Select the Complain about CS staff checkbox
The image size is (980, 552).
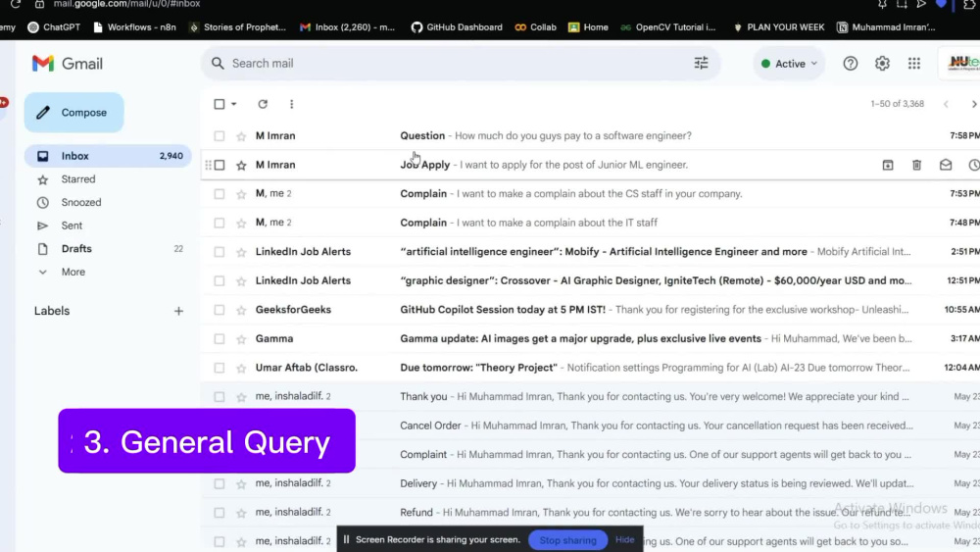(x=219, y=194)
